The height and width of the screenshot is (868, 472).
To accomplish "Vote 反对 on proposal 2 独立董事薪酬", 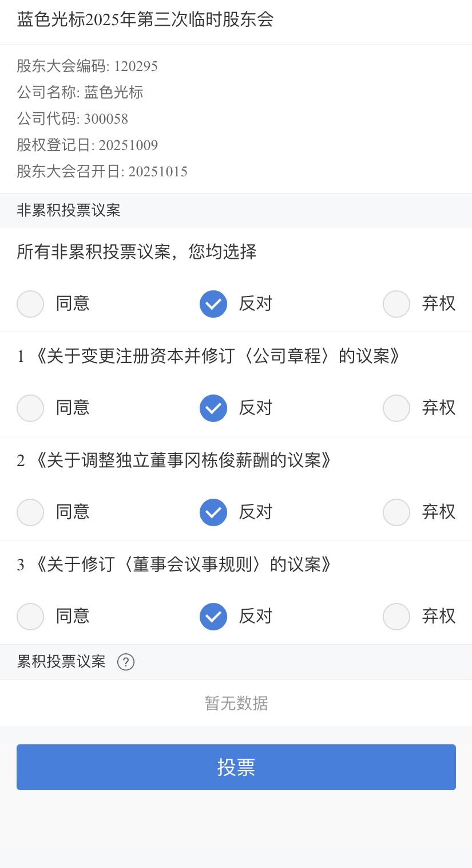I will pos(213,512).
